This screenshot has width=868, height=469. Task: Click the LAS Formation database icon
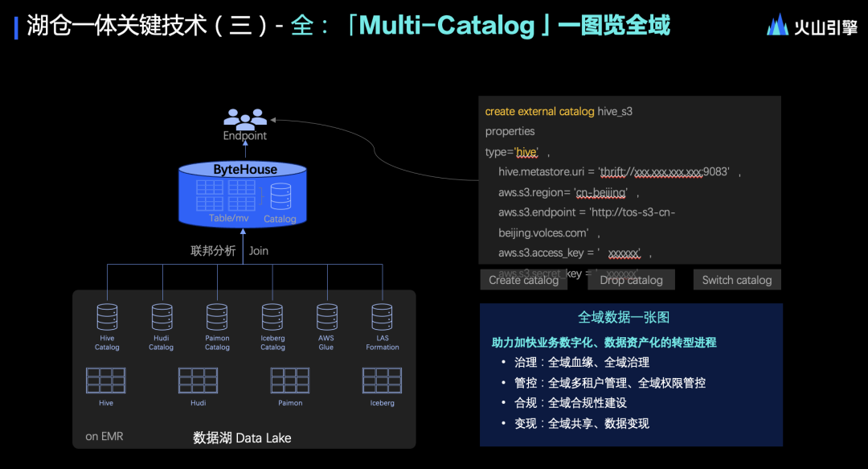click(382, 317)
